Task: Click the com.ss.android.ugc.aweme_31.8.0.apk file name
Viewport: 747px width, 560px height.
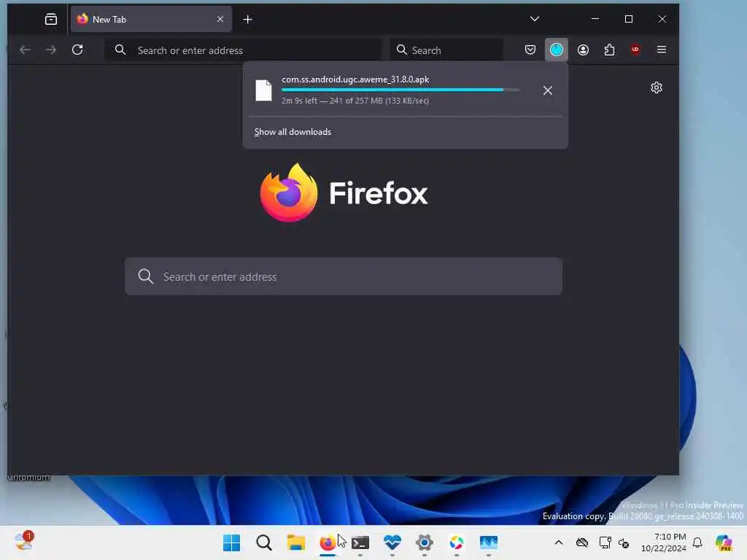Action: pos(355,79)
